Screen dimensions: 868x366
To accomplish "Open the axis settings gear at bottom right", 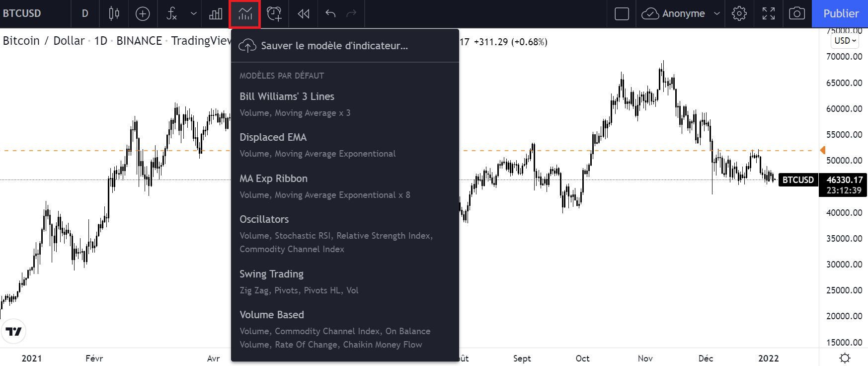I will [845, 358].
